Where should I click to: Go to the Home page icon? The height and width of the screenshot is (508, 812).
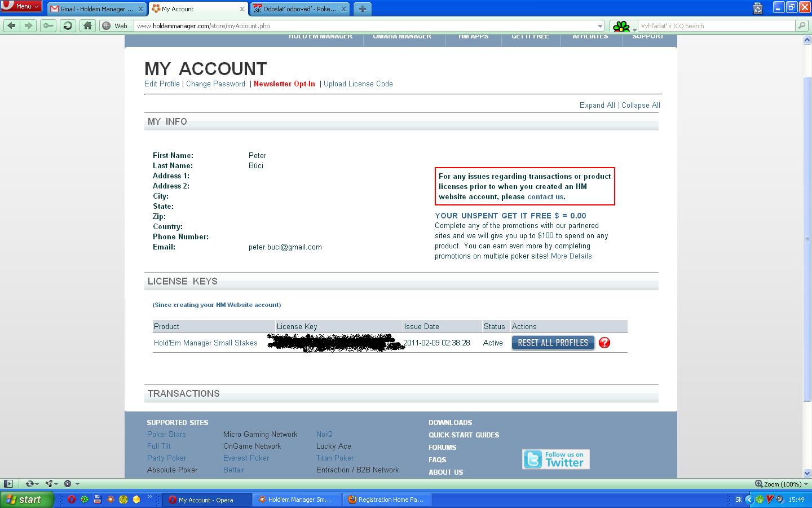87,25
